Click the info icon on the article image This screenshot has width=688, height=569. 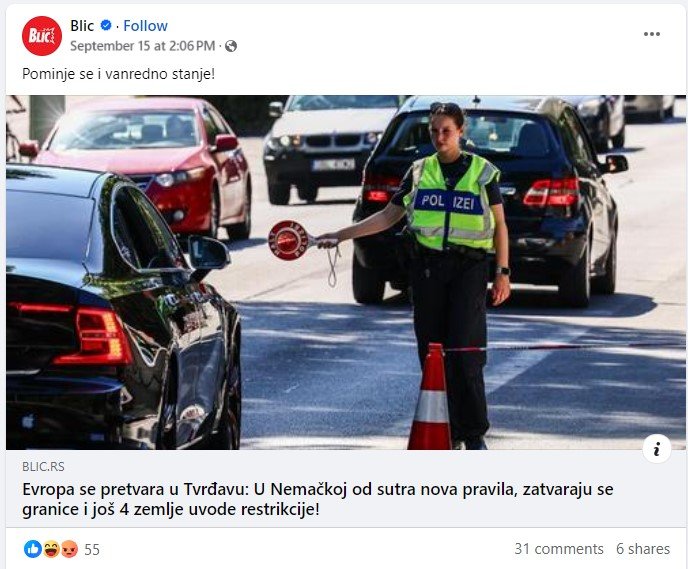656,449
